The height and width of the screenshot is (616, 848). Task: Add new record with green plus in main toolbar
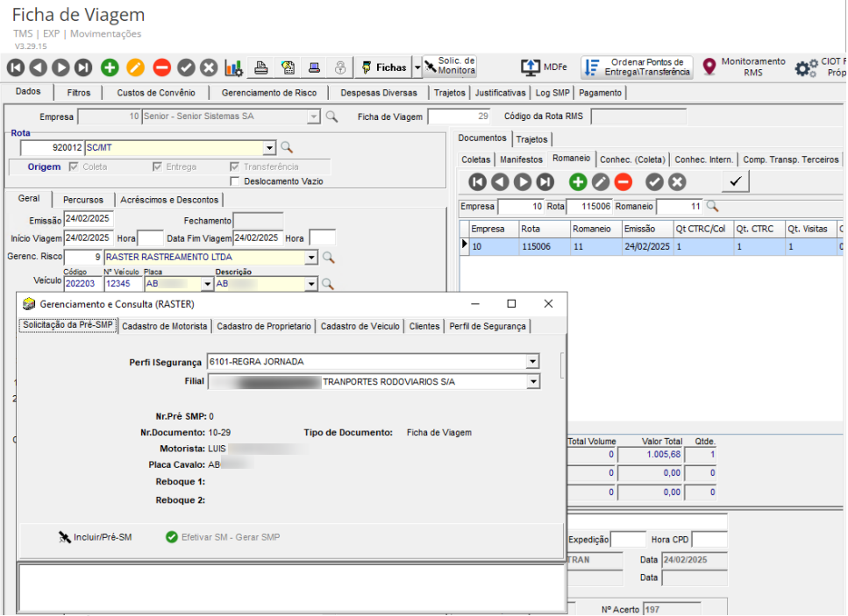pyautogui.click(x=110, y=67)
